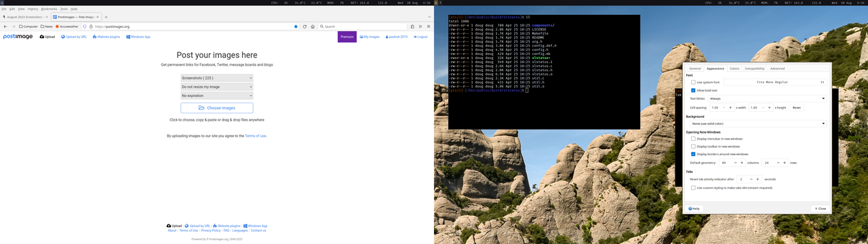868x244 pixels.
Task: Uncheck Display borders around new windows
Action: [693, 154]
